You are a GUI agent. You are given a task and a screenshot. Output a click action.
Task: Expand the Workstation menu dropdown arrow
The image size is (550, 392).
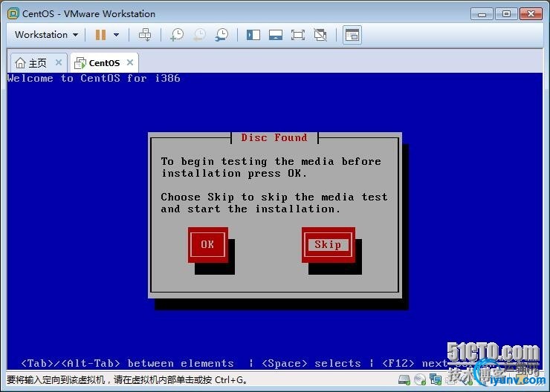[x=75, y=35]
